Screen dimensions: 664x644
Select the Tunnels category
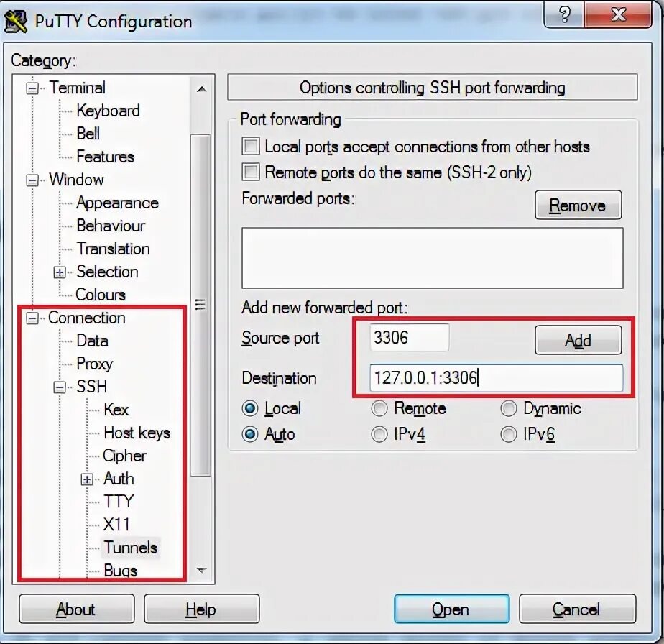point(131,548)
